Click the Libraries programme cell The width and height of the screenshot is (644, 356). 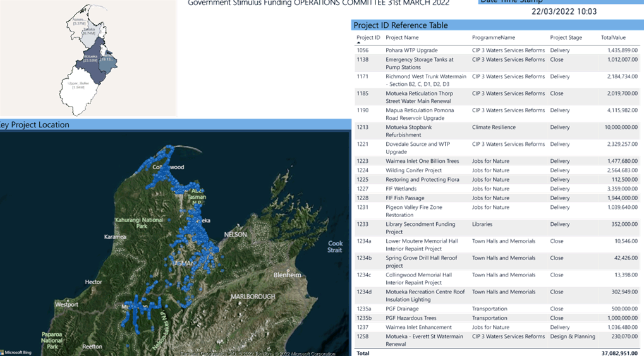(482, 224)
